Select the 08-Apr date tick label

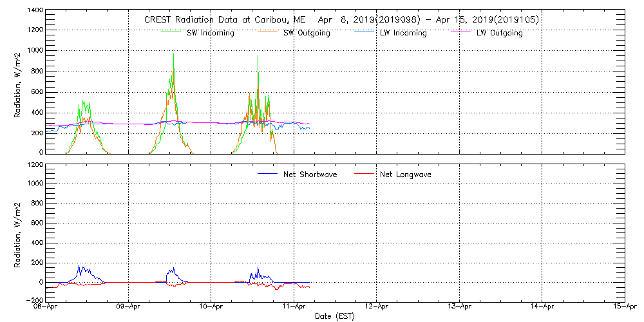pyautogui.click(x=46, y=308)
